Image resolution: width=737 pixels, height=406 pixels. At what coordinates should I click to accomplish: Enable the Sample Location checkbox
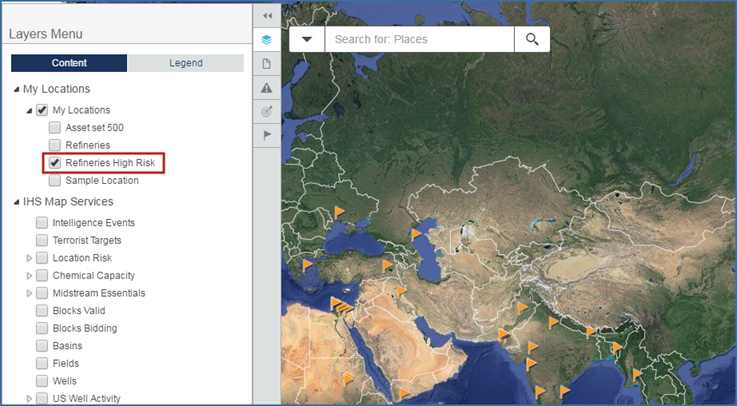(x=55, y=180)
